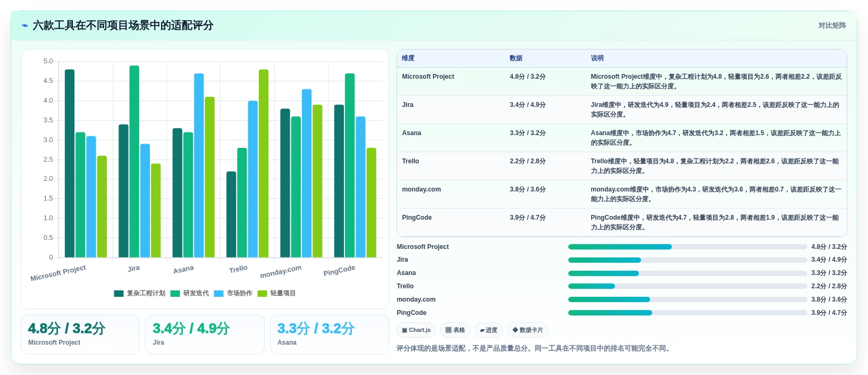
Task: Select the 数据卡片 tag button
Action: [x=527, y=330]
